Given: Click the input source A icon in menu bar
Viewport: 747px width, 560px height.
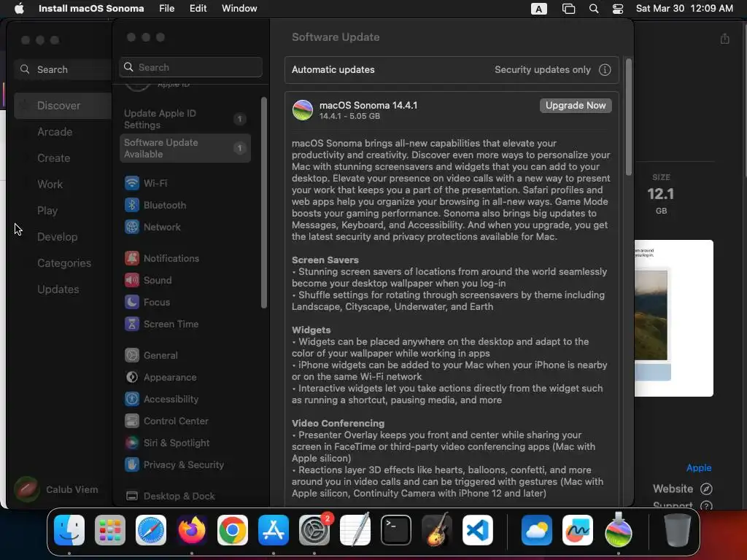Looking at the screenshot, I should (x=539, y=9).
